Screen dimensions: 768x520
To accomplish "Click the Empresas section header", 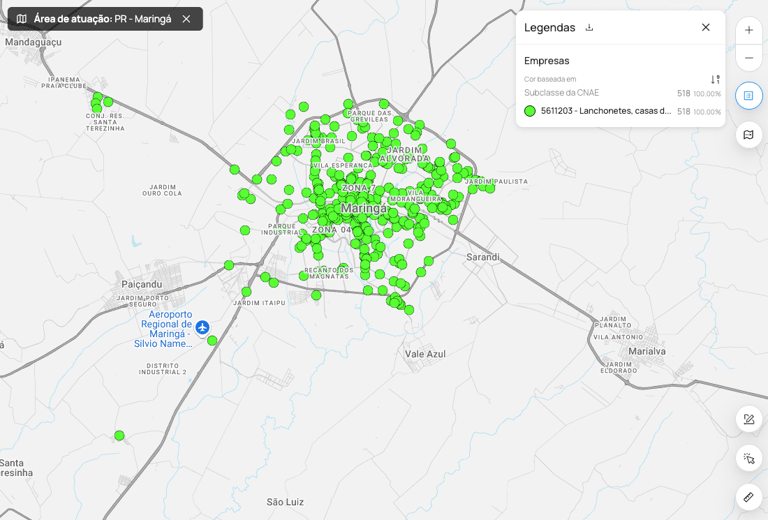I will [x=547, y=61].
